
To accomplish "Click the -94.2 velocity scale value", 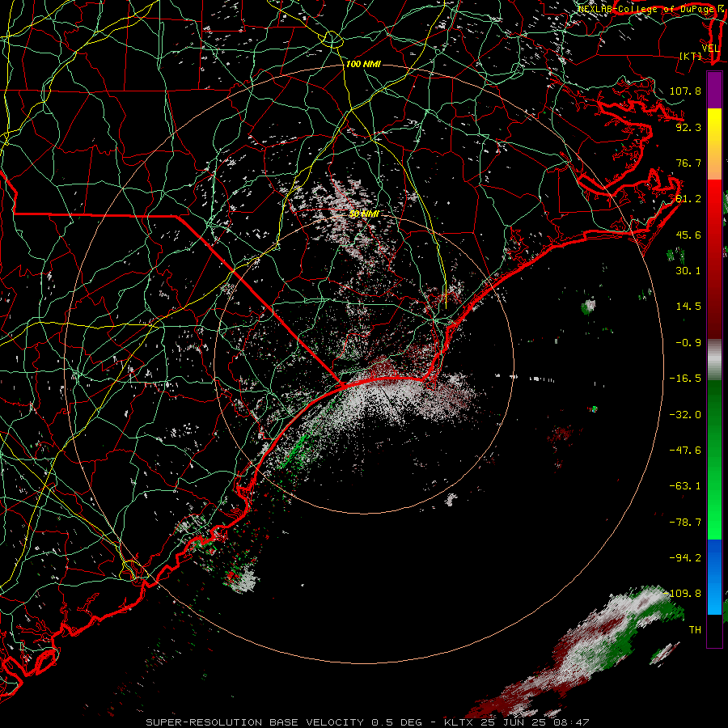I will click(685, 558).
